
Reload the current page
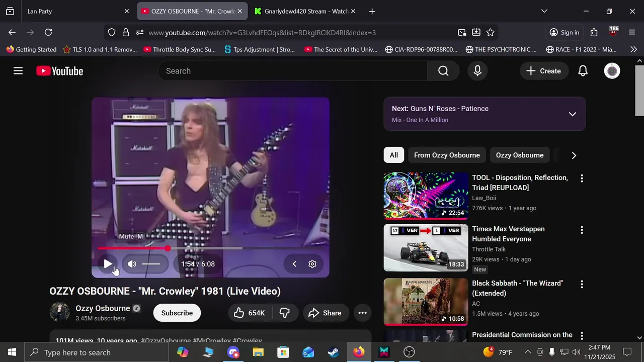pyautogui.click(x=48, y=32)
